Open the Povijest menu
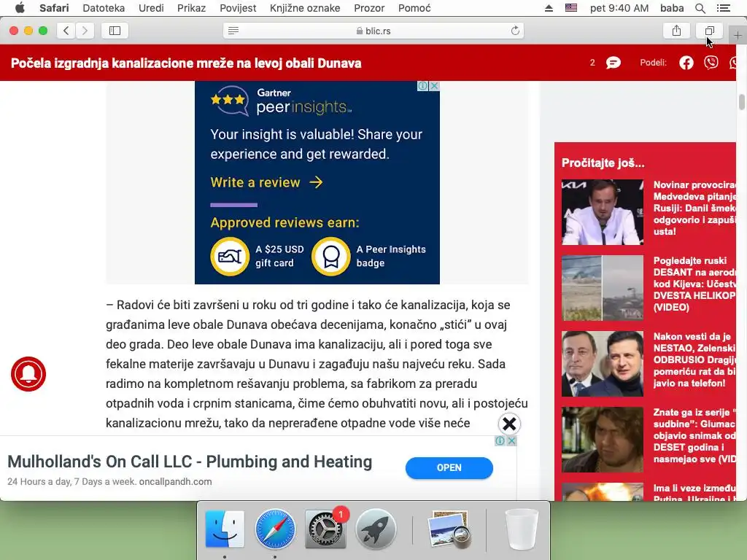 click(x=238, y=8)
